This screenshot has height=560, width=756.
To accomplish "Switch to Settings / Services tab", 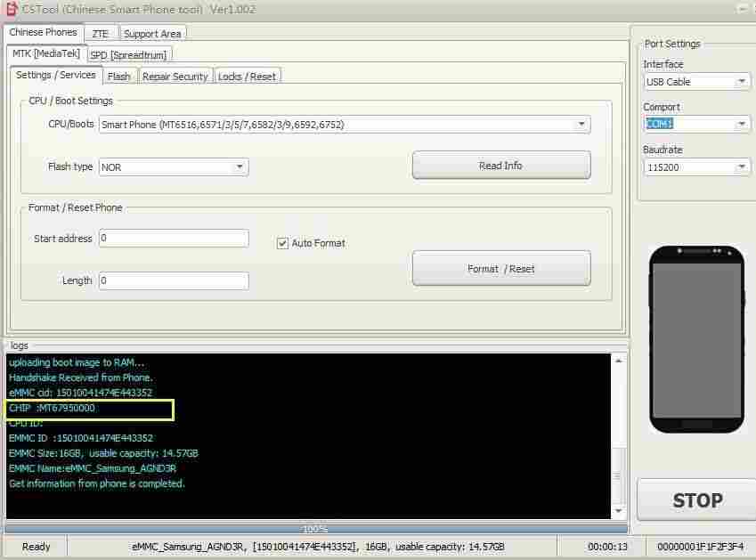I will click(55, 75).
